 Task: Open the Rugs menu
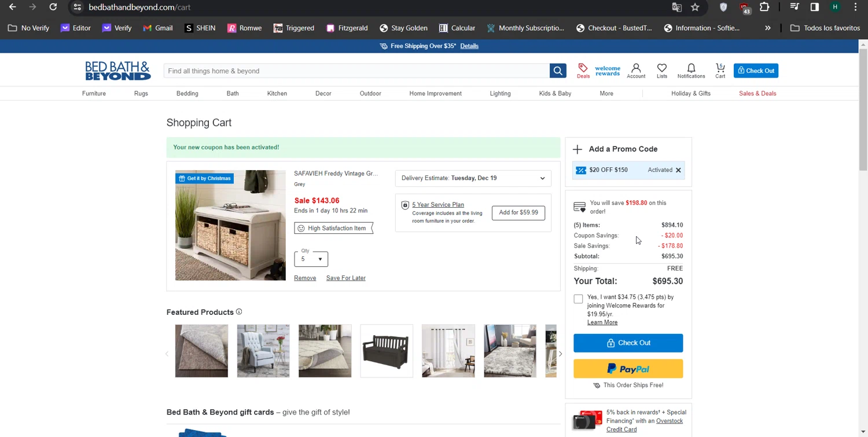point(141,93)
